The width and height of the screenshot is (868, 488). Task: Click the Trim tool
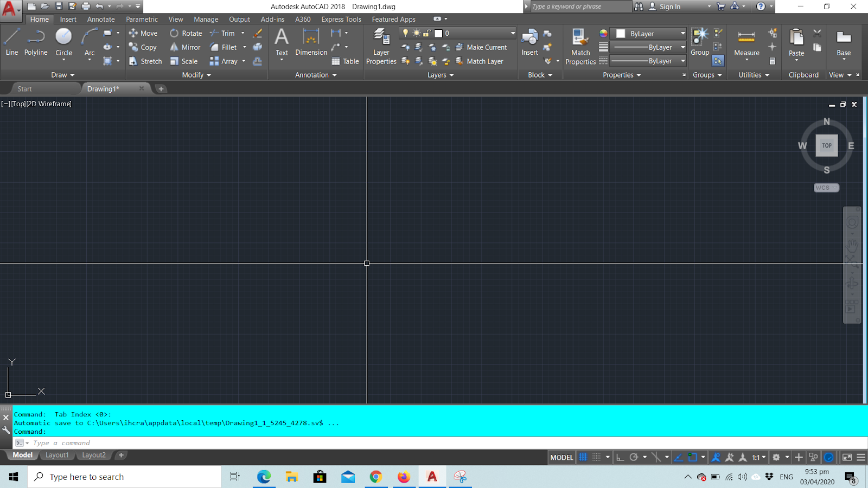point(222,33)
